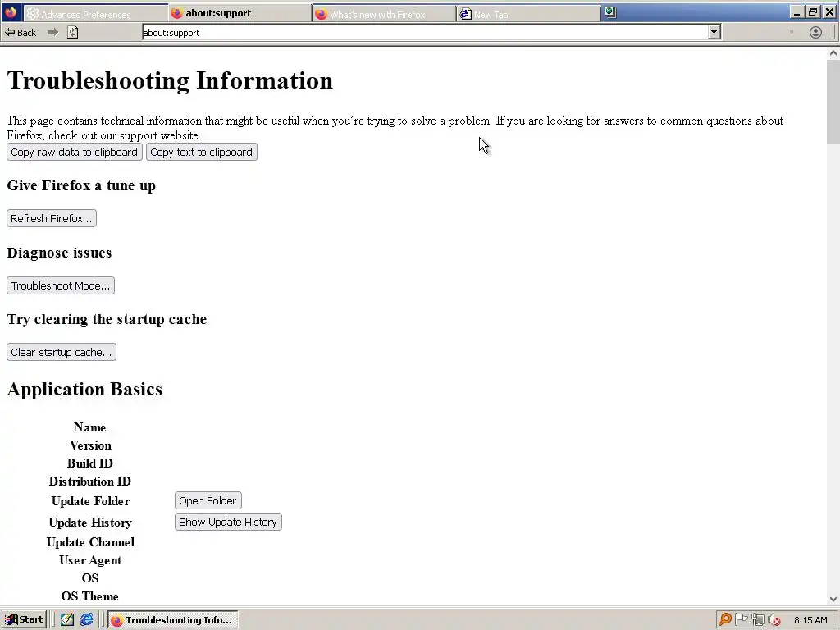Click the Troubleshooting Information heading
This screenshot has width=840, height=630.
pos(170,81)
